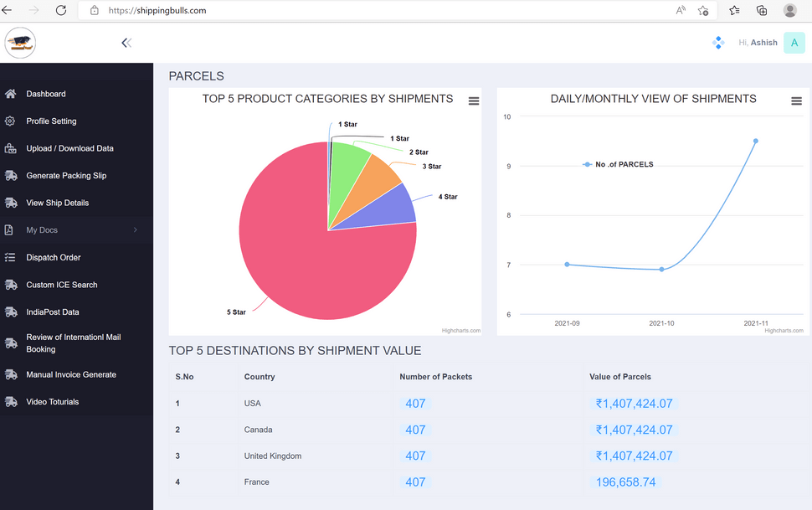Collapse the sidebar with the double-chevron icon
The width and height of the screenshot is (812, 510).
126,43
